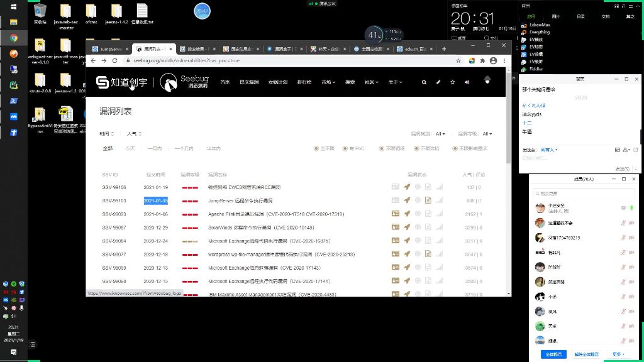Switch to the edu.cn browser tab
The image size is (644, 362).
(x=416, y=49)
